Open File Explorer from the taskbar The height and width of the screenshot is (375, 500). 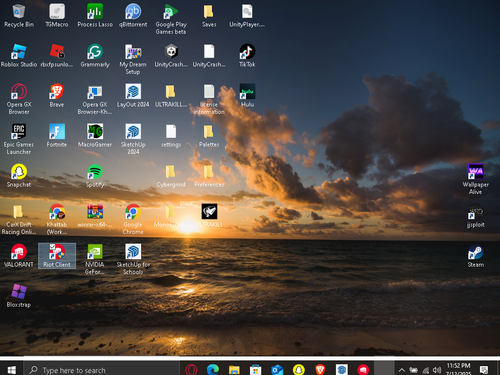[x=234, y=369]
